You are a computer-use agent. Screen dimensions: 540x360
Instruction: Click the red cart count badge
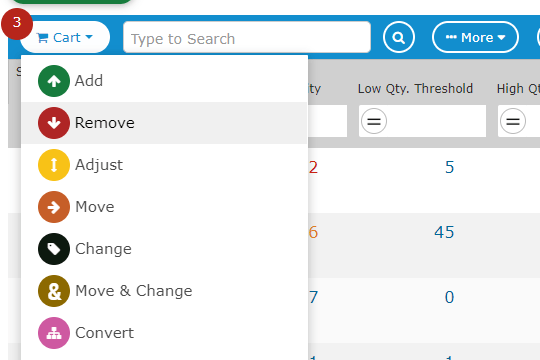click(17, 23)
